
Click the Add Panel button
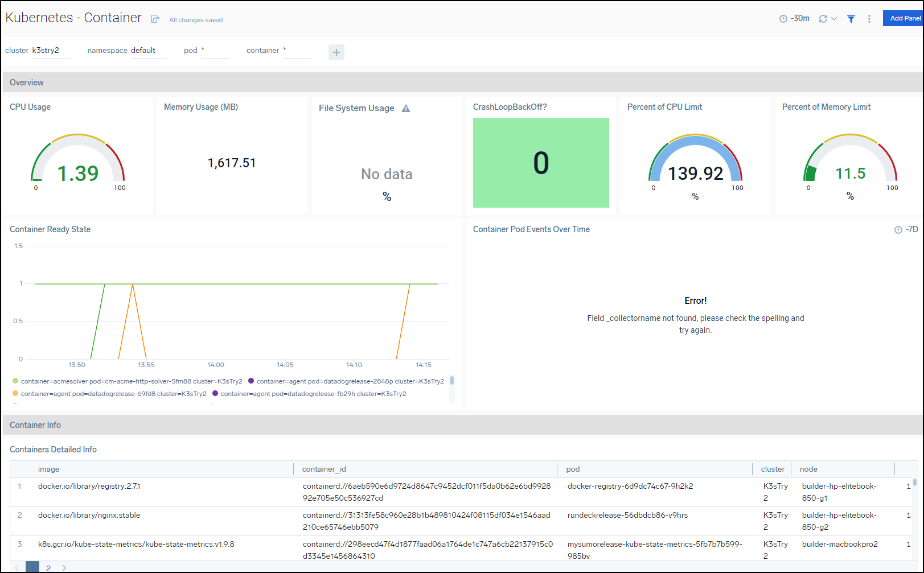click(904, 18)
